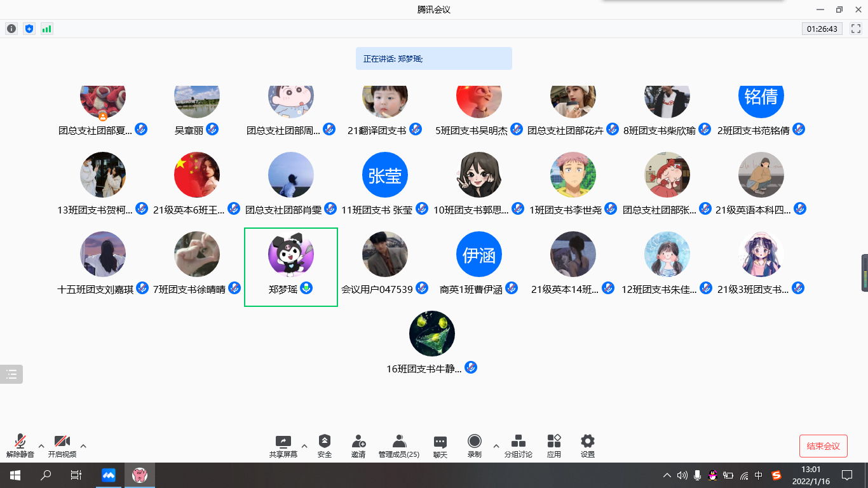Click participant name 12班团支书朱佳…

(659, 289)
